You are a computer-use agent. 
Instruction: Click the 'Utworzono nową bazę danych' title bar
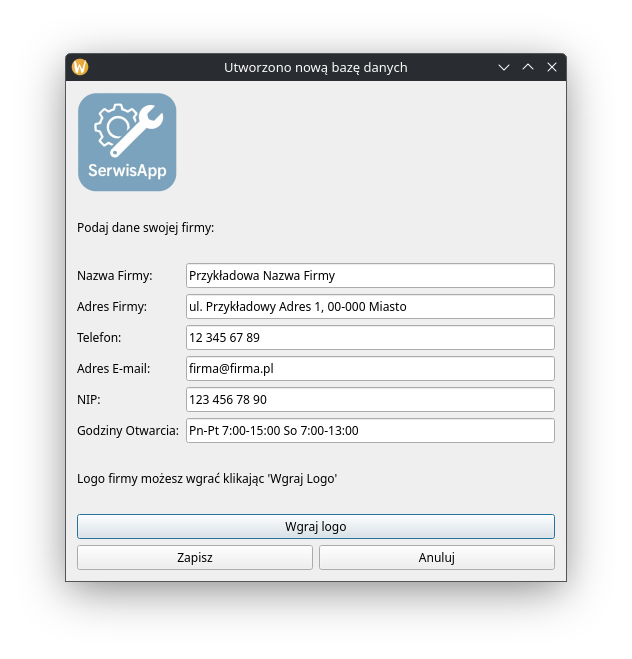(315, 67)
